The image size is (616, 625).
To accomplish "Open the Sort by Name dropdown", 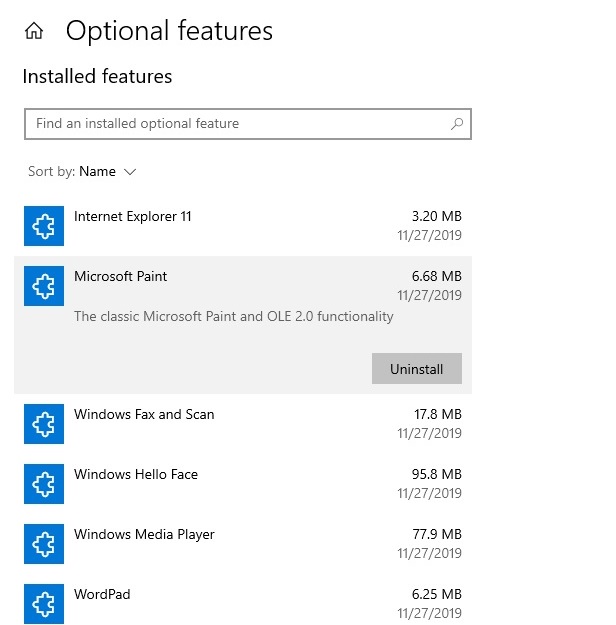I will point(97,172).
